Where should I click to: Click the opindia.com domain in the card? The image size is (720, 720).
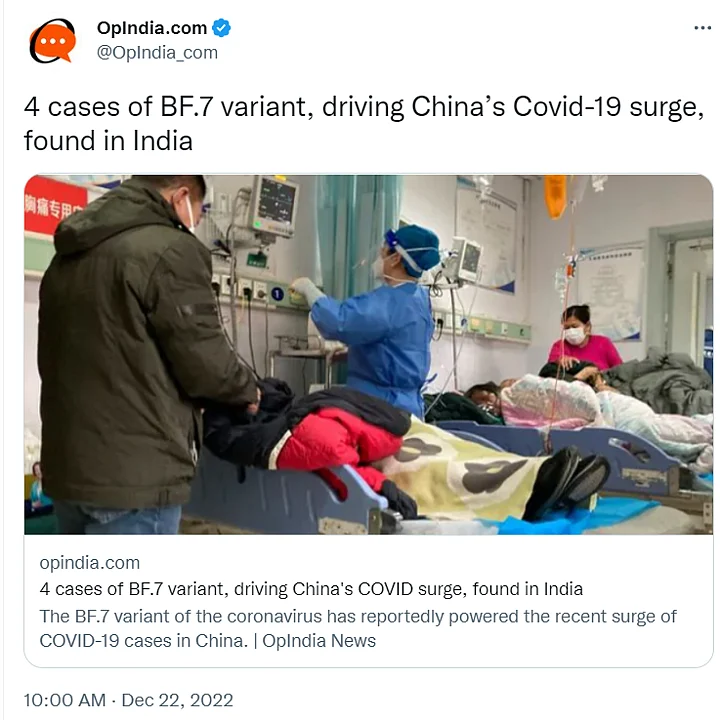click(90, 562)
